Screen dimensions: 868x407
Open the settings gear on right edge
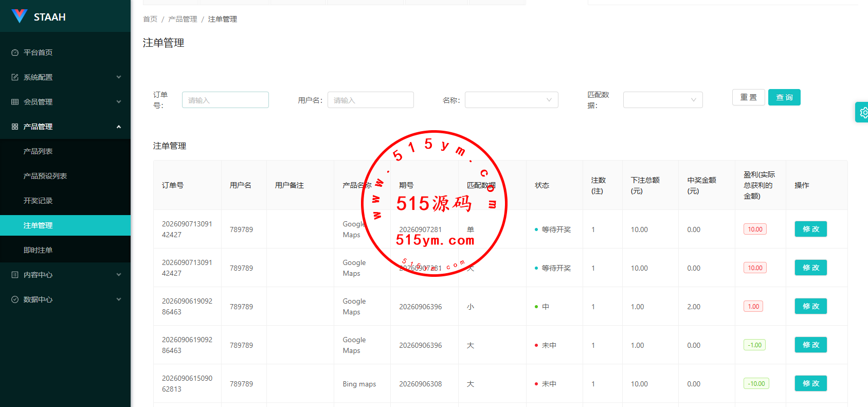[863, 112]
